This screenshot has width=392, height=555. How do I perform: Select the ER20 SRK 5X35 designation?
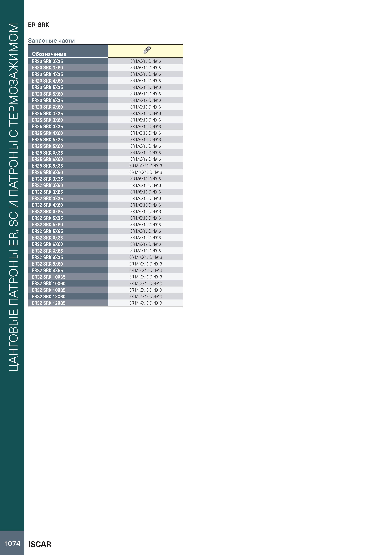click(47, 87)
